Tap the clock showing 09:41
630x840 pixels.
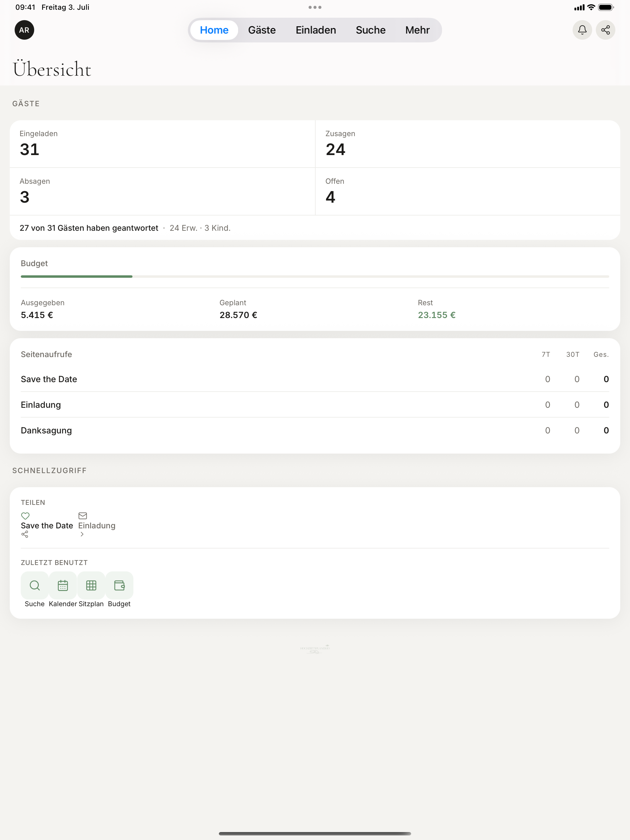click(25, 7)
